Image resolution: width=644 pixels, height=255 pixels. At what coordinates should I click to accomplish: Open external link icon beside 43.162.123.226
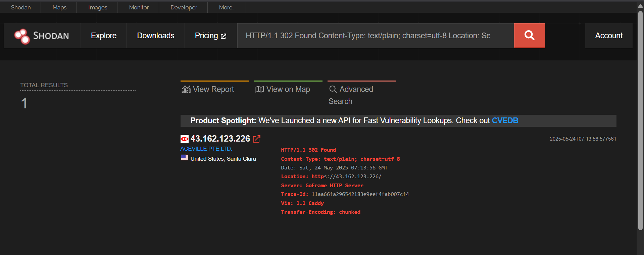pos(256,139)
